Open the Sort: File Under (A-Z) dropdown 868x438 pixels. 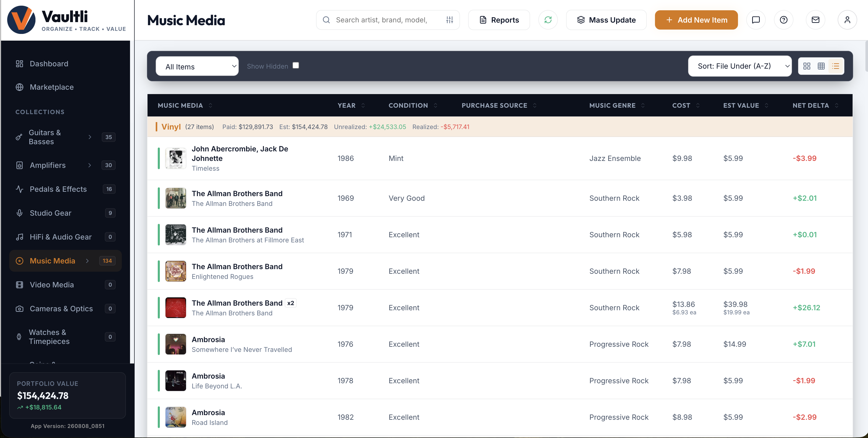tap(740, 66)
